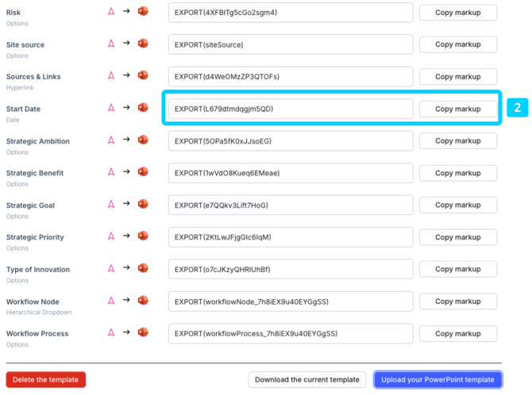The image size is (532, 395).
Task: Copy markup for Strategic Priority
Action: point(458,237)
